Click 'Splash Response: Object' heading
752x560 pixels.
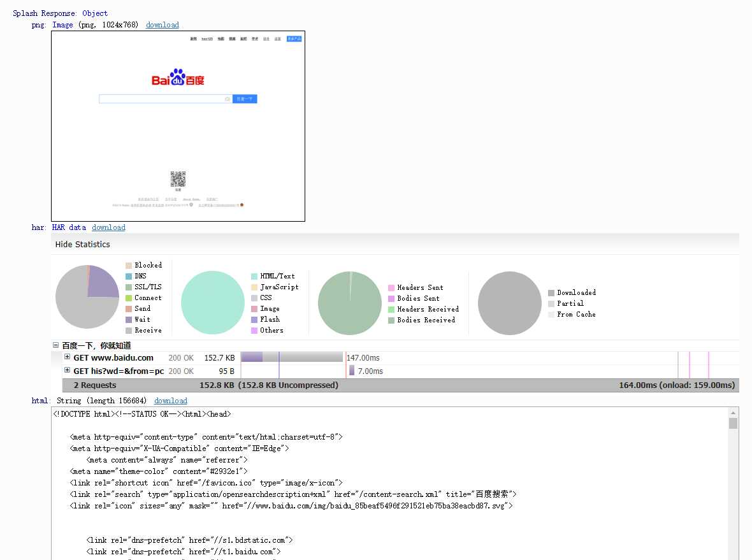(x=60, y=13)
